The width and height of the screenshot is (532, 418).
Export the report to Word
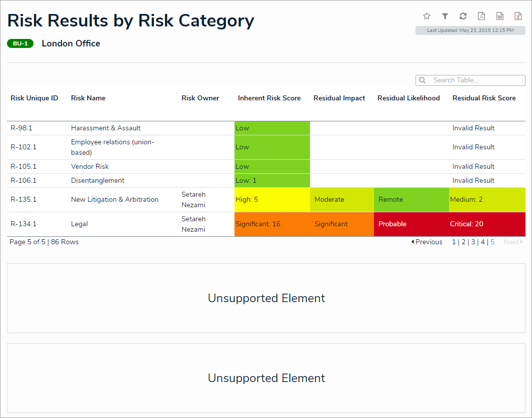(x=499, y=16)
